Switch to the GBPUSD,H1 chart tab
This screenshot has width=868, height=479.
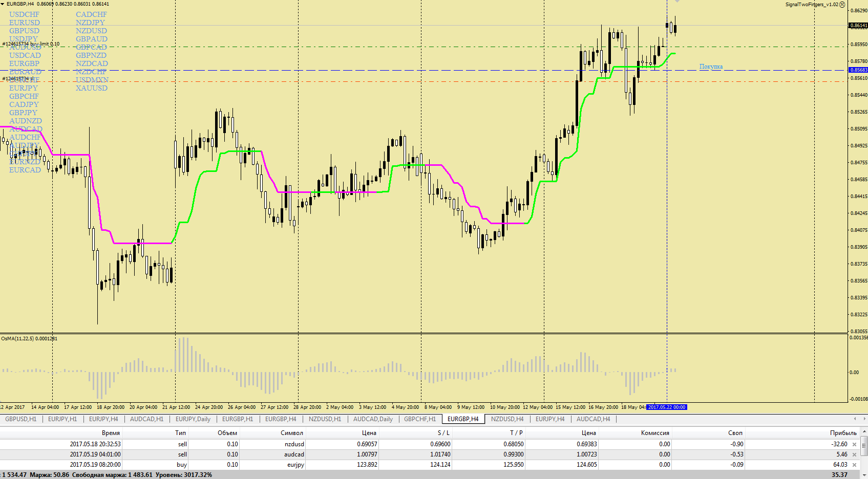pos(21,419)
